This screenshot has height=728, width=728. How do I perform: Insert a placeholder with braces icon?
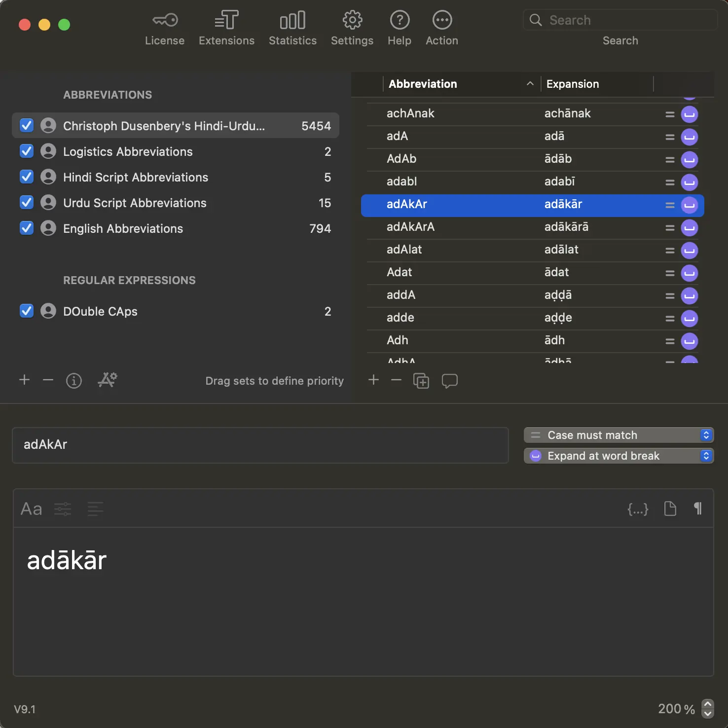tap(638, 509)
